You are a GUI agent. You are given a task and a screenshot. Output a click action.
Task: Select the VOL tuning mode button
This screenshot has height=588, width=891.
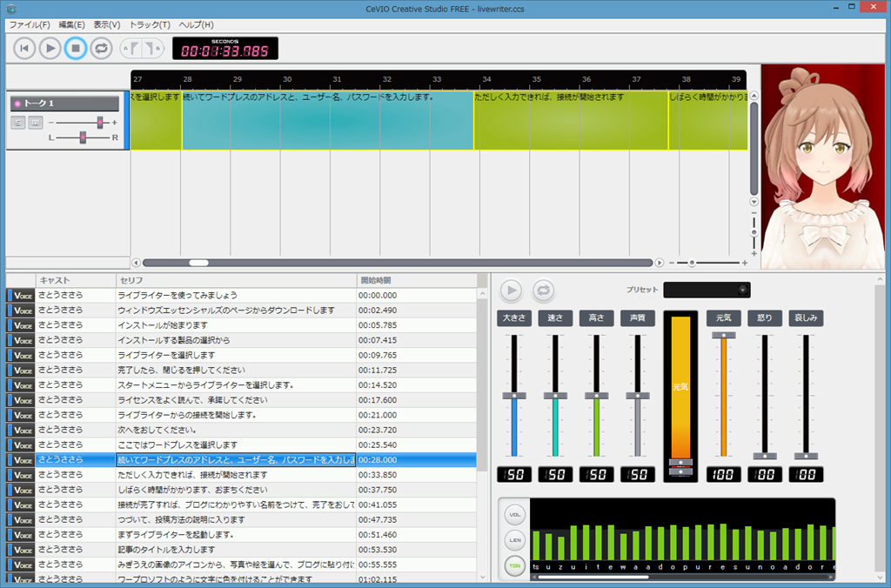(x=515, y=515)
